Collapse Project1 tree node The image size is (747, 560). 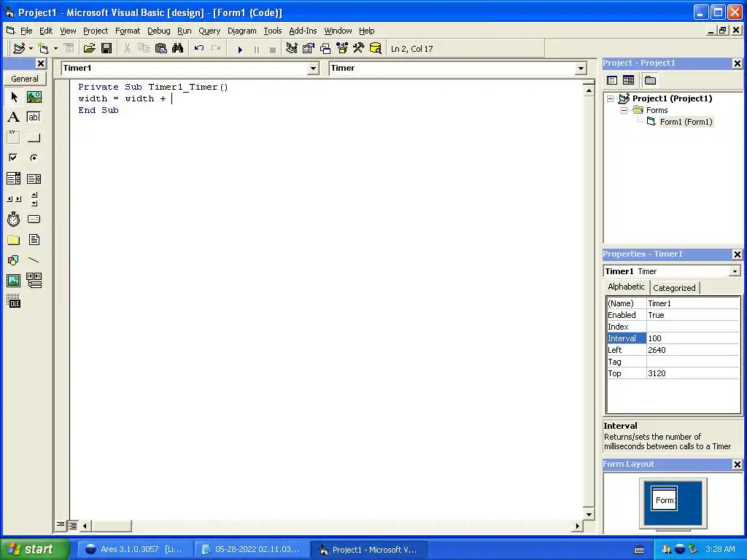pyautogui.click(x=611, y=98)
